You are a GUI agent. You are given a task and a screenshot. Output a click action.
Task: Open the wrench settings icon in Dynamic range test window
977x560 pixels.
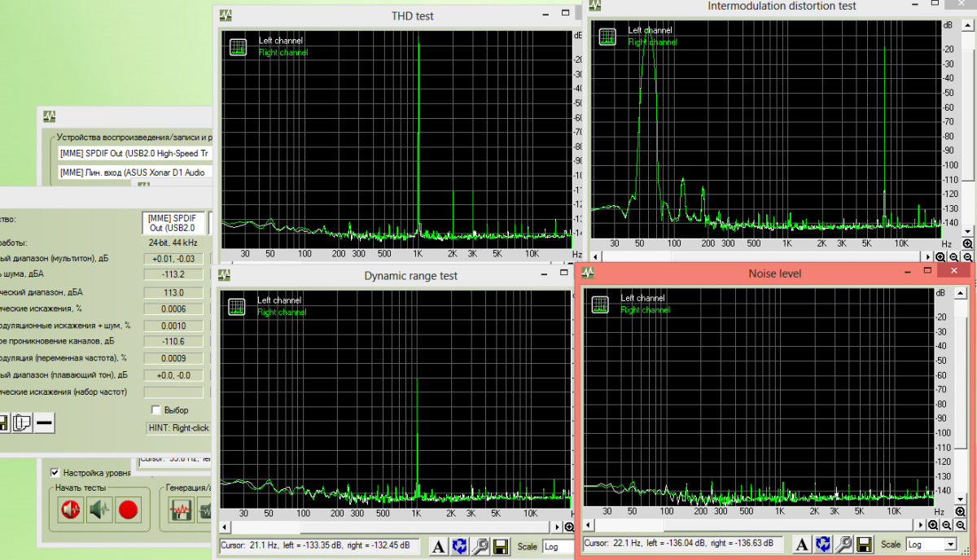click(480, 546)
